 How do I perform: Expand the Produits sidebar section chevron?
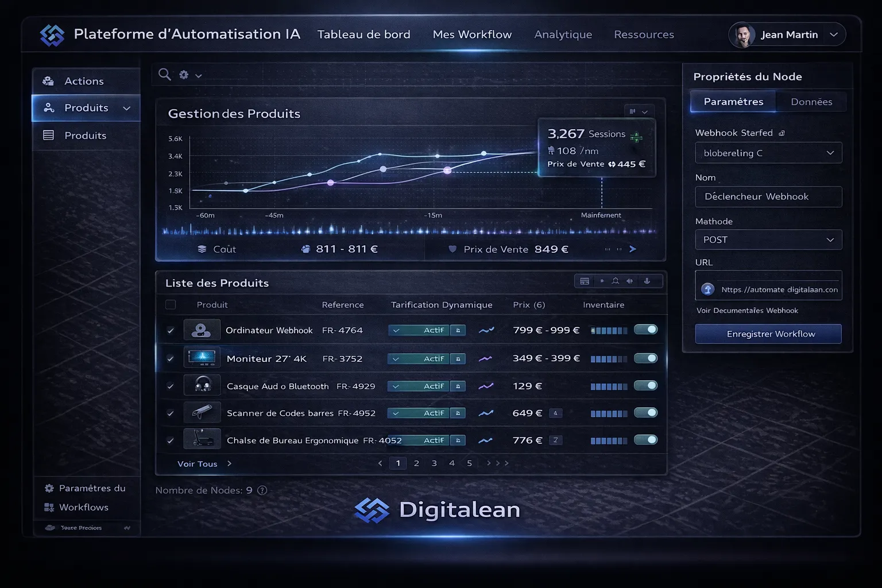point(127,108)
